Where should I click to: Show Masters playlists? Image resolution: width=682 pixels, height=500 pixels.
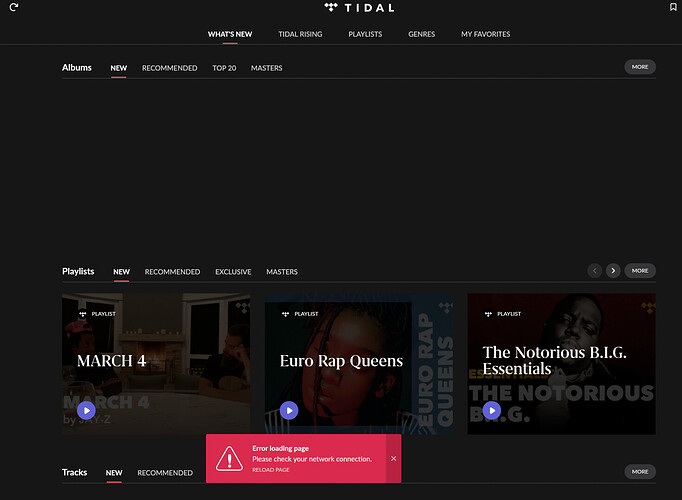click(282, 272)
